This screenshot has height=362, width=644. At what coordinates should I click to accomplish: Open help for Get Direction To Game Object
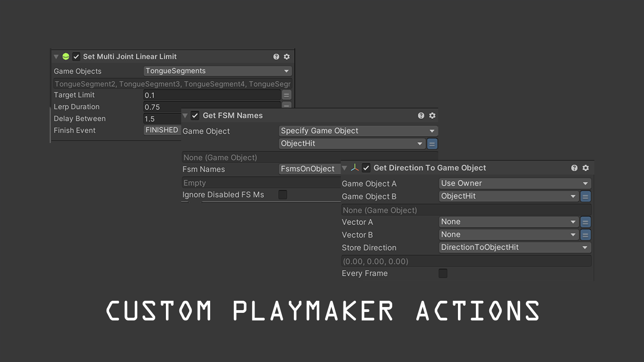click(x=574, y=168)
